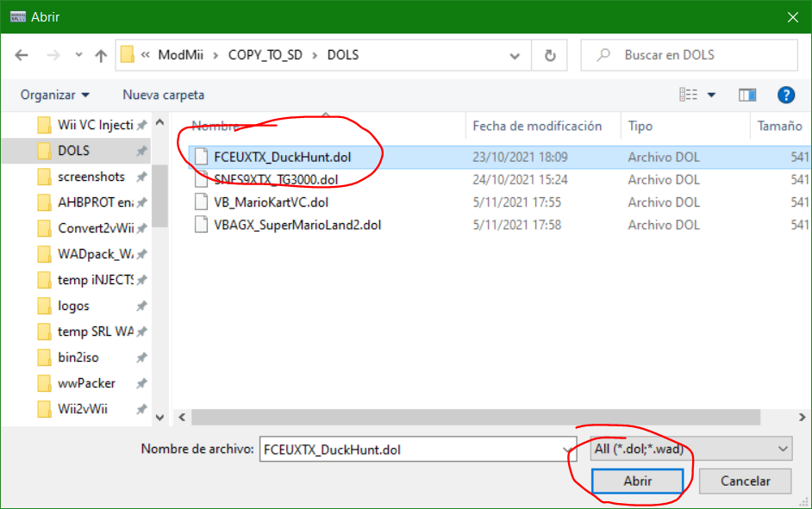Expand the address bar previous locations dropdown
The height and width of the screenshot is (509, 812).
tap(515, 55)
